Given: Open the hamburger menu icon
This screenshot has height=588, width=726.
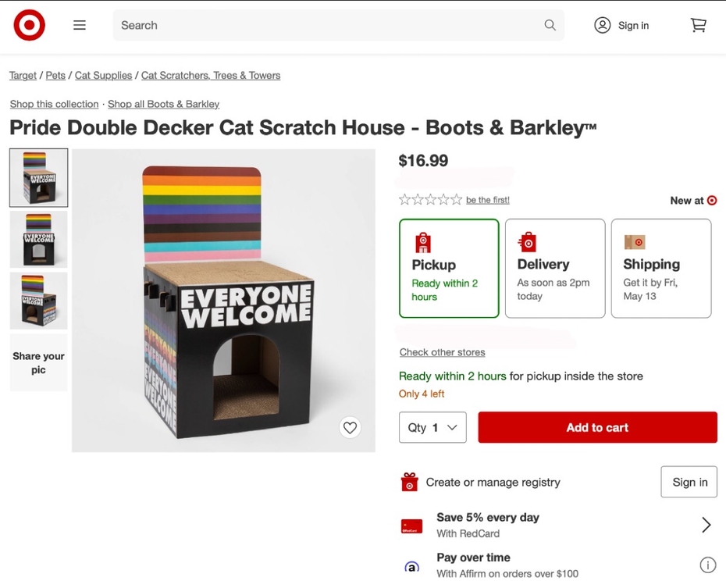Looking at the screenshot, I should (80, 25).
